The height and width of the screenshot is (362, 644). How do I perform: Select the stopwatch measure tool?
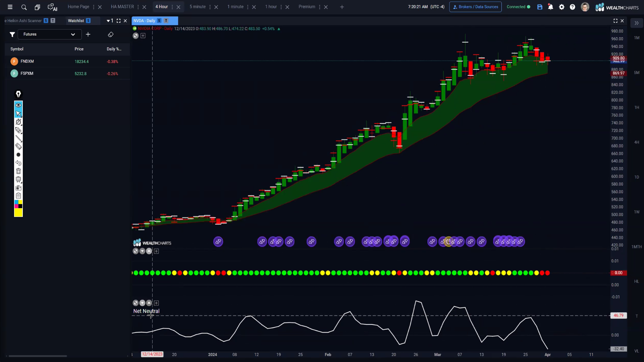tap(18, 122)
